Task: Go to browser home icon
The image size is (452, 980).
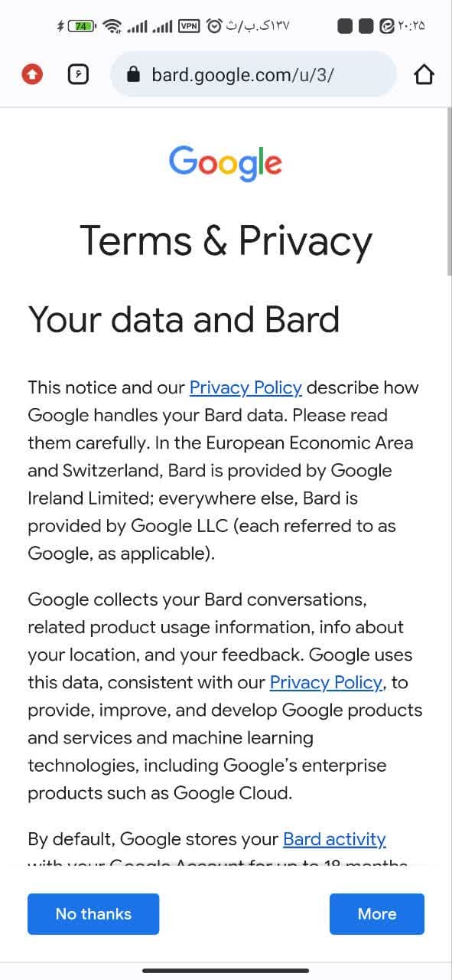Action: (x=423, y=74)
